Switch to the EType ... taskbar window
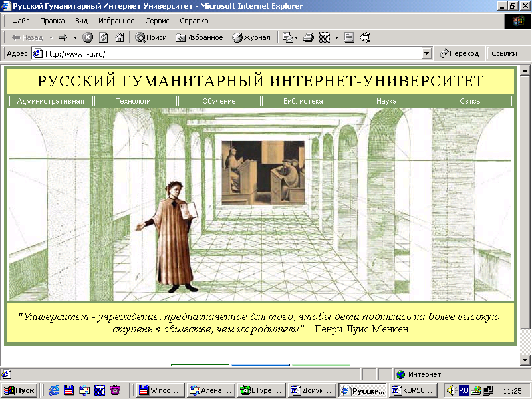 click(261, 390)
